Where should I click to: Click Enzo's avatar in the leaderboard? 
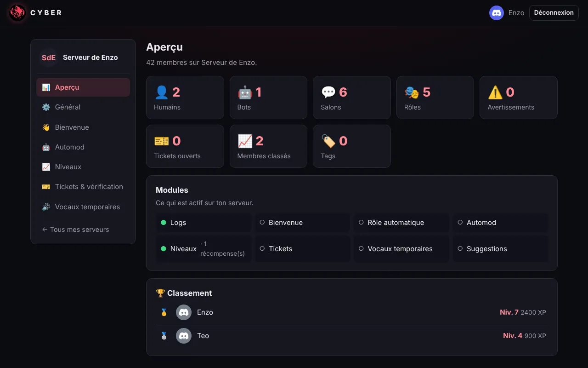point(184,312)
